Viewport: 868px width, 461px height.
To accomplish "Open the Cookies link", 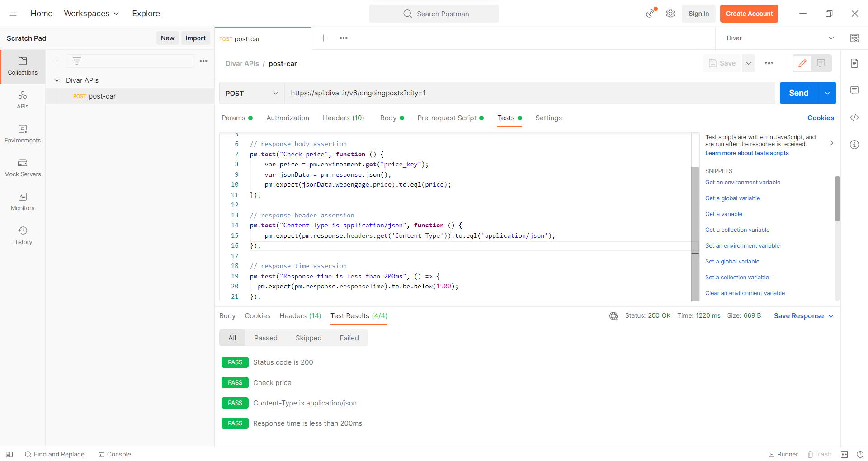I will pos(821,118).
